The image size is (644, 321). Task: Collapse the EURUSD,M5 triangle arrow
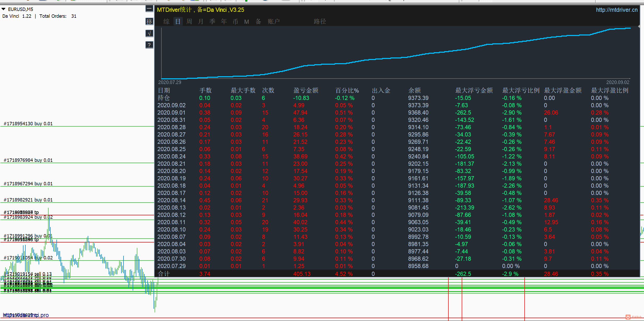(x=4, y=9)
